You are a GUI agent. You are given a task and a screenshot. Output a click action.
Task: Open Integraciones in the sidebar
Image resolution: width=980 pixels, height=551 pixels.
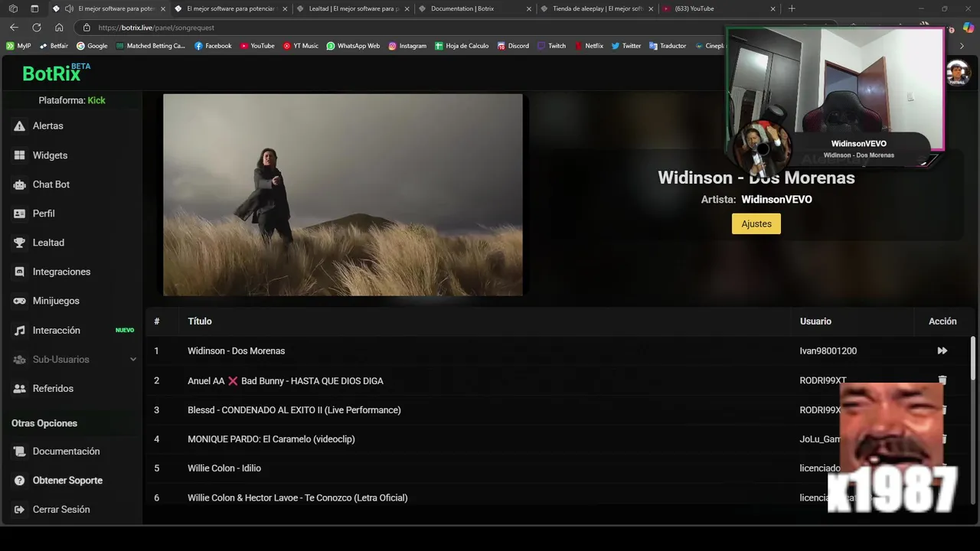coord(61,272)
